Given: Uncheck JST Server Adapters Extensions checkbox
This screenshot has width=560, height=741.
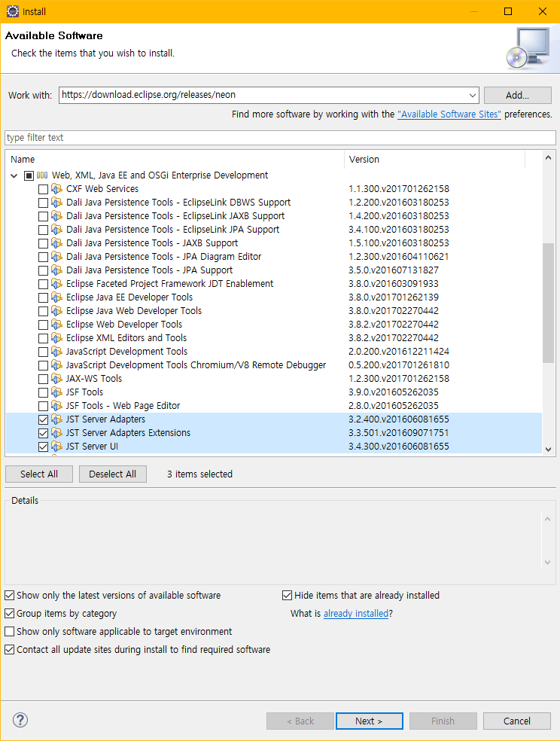Looking at the screenshot, I should [x=43, y=433].
